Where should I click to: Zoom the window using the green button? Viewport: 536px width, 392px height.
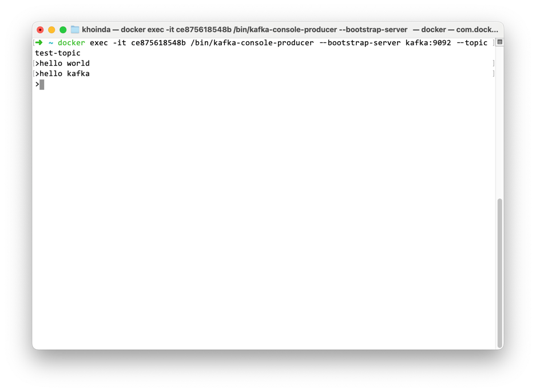point(63,30)
